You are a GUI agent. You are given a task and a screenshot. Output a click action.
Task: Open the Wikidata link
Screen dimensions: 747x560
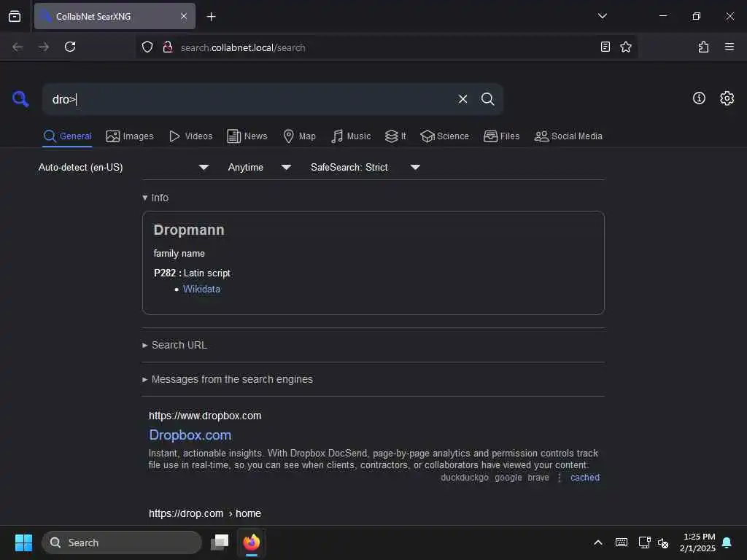[x=201, y=289]
